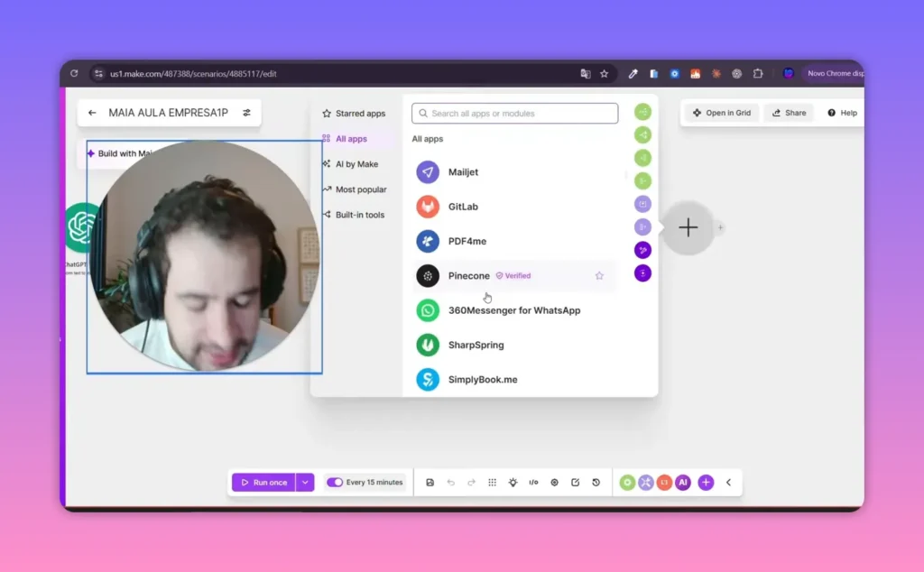Image resolution: width=924 pixels, height=572 pixels.
Task: Expand the Run once dropdown arrow
Action: tap(305, 483)
